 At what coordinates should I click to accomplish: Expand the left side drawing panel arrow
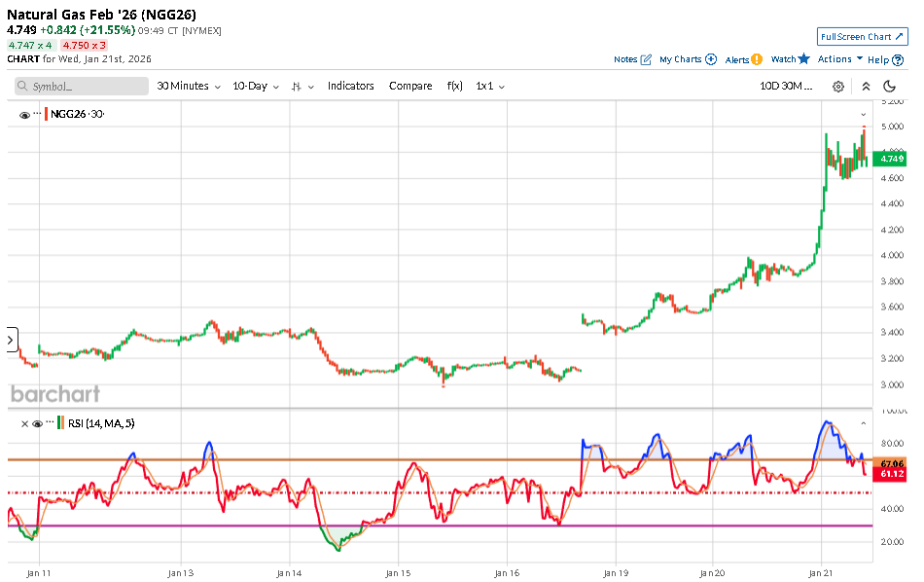coord(11,340)
